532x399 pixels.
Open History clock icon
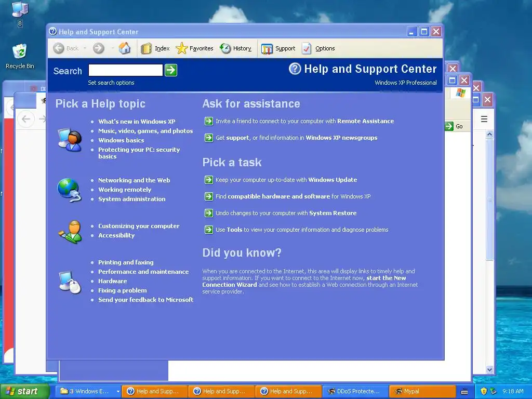point(225,48)
